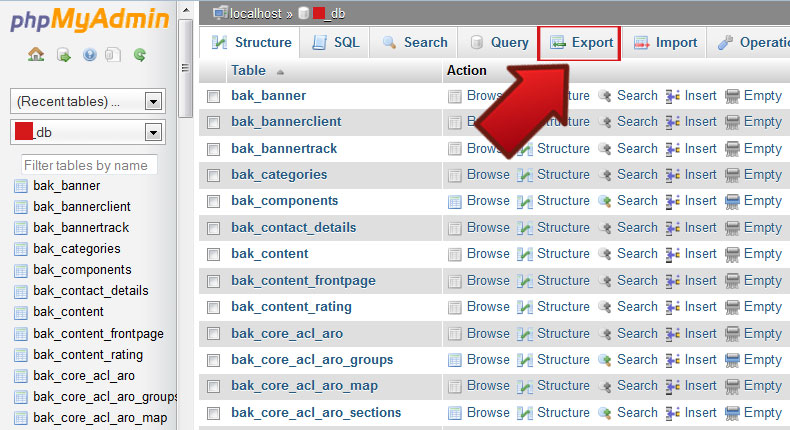The image size is (790, 430).
Task: Click bak_categories table icon in sidebar
Action: pos(20,249)
